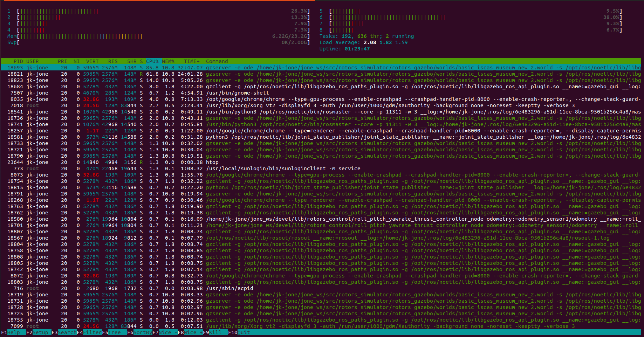Sort by TIME+ column header

(192, 61)
